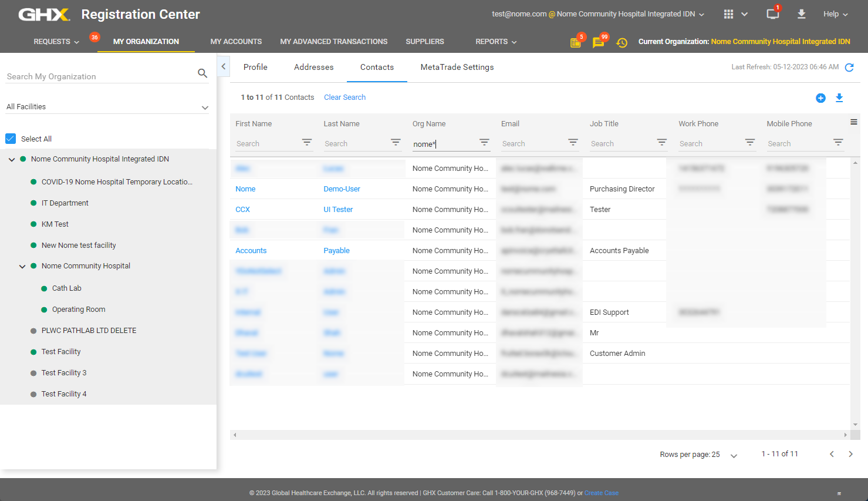The height and width of the screenshot is (501, 868).
Task: Open contact first name CCX
Action: [x=242, y=210]
